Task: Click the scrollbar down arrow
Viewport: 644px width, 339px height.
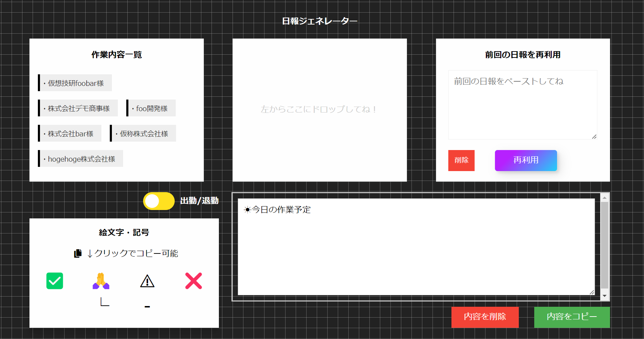Action: pos(604,296)
